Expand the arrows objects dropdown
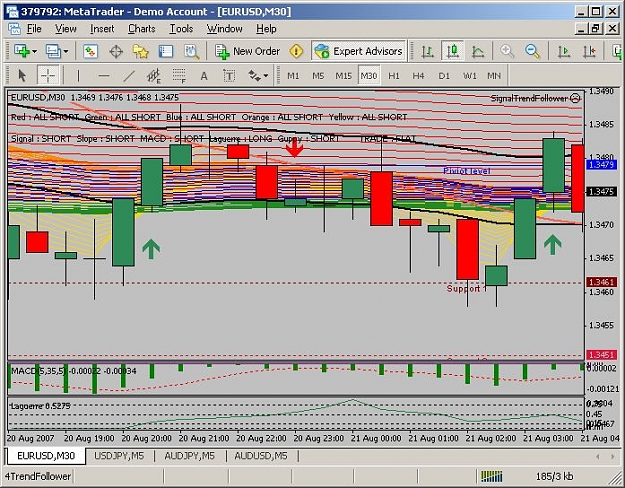 point(266,75)
